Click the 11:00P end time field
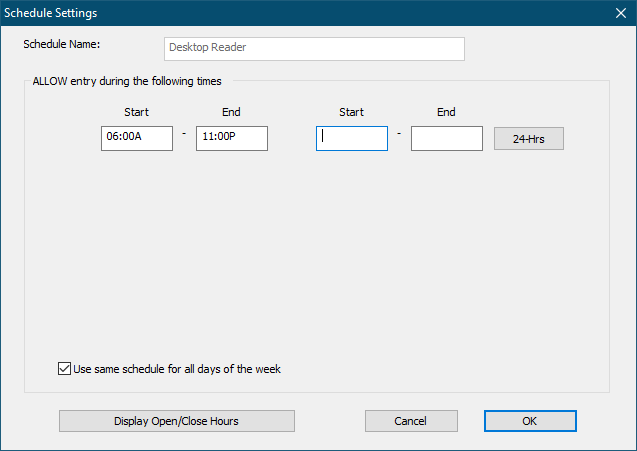637x451 pixels. (x=232, y=138)
